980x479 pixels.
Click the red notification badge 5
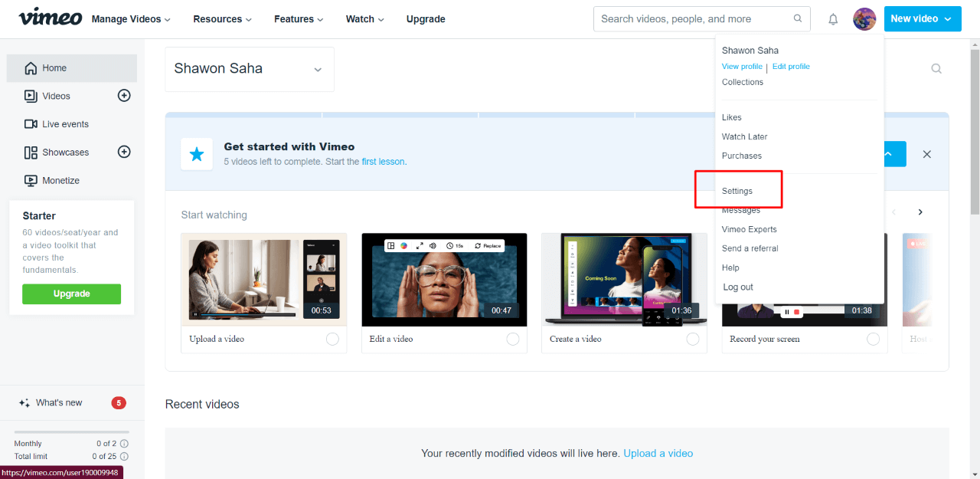pyautogui.click(x=119, y=403)
